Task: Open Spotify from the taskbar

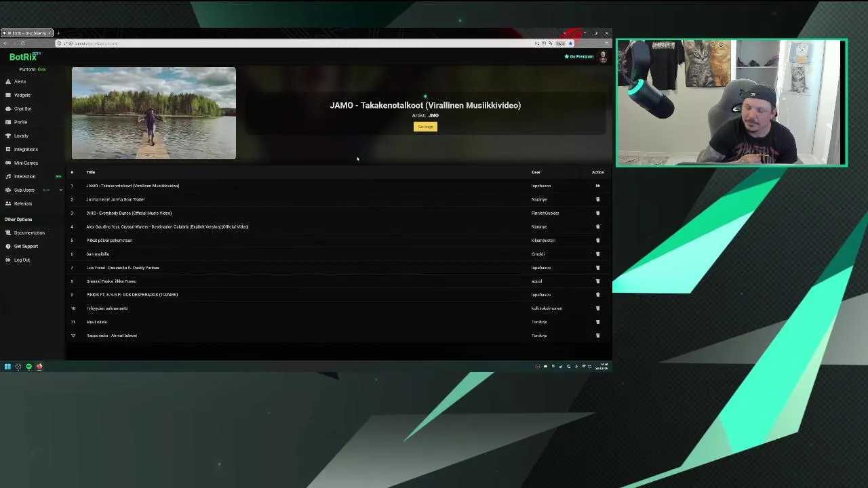Action: pos(28,367)
